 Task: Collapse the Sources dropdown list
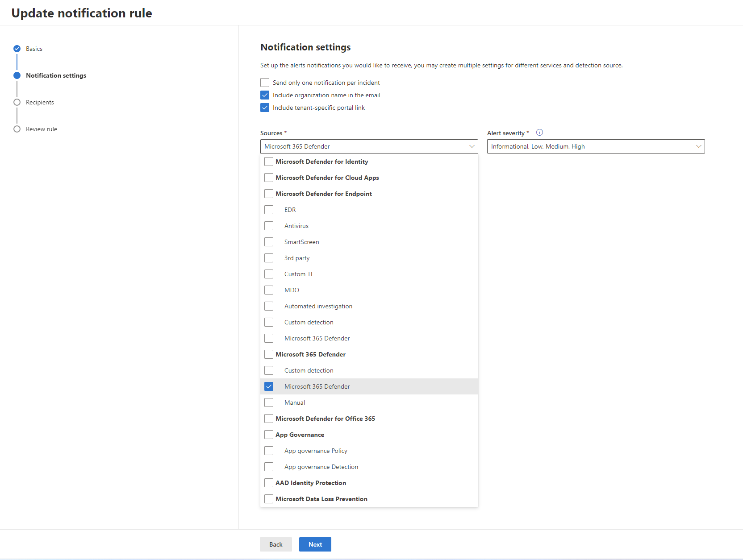click(472, 146)
